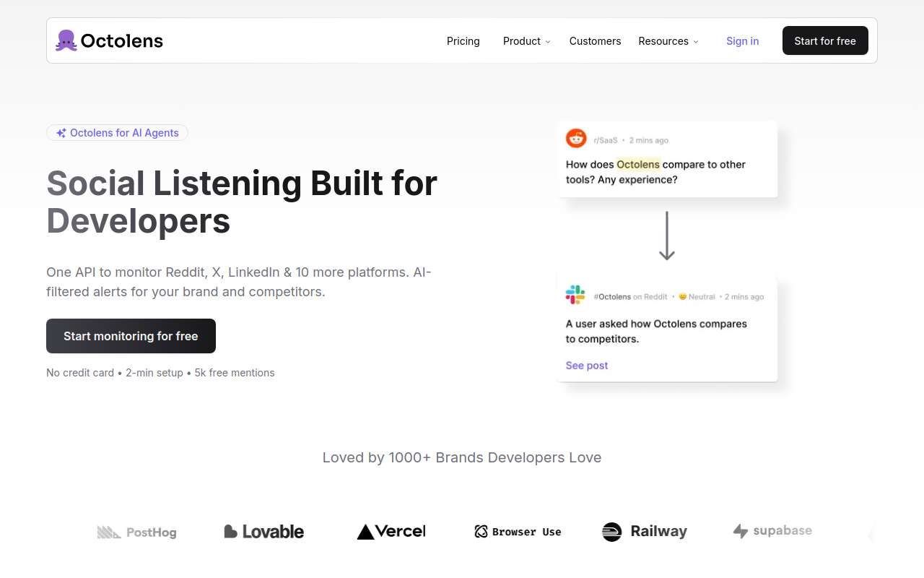Click the Social Listening Built for Developers heading
The width and height of the screenshot is (924, 578).
coord(242,202)
